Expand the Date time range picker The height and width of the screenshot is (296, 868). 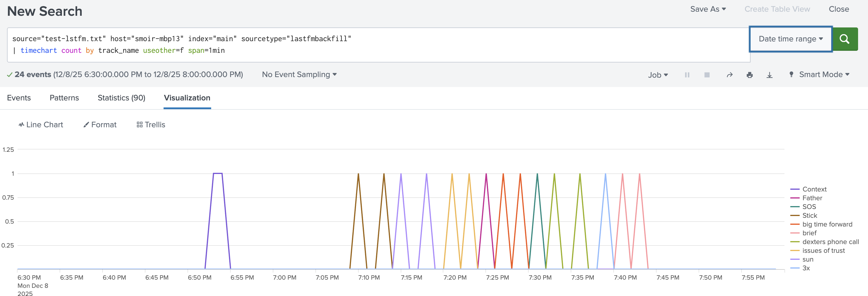[x=790, y=39]
